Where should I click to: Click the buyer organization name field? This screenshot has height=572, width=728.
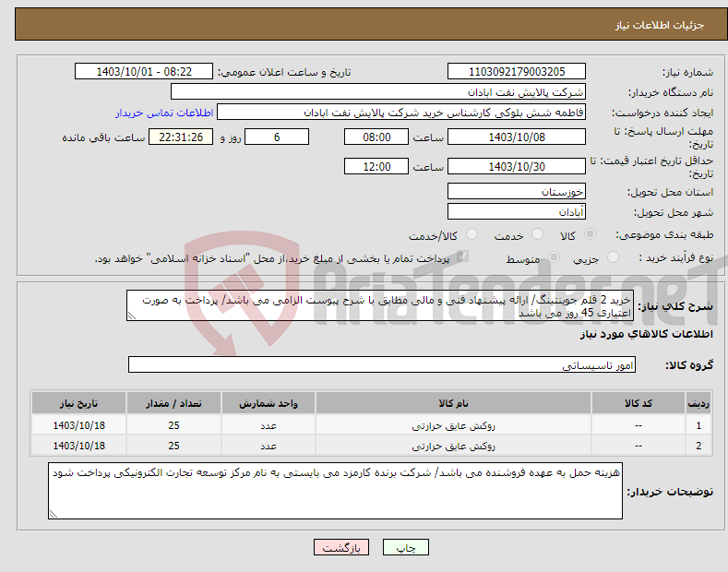click(x=378, y=92)
